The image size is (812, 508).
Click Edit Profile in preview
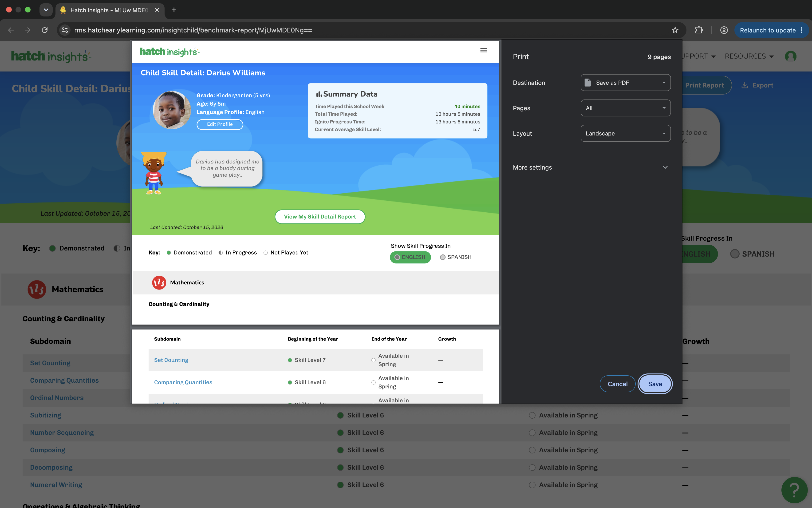tap(220, 124)
